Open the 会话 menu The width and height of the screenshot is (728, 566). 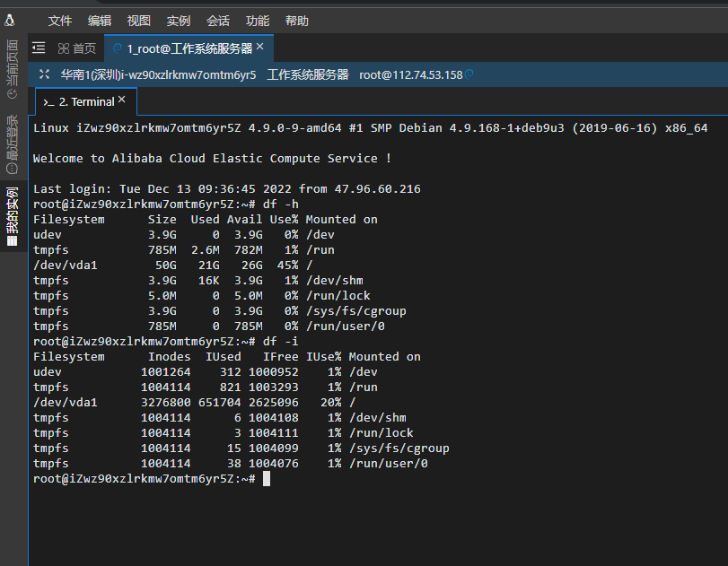[218, 21]
